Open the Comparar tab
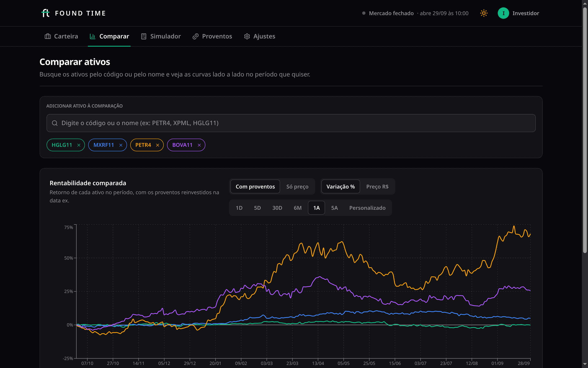This screenshot has width=588, height=368. tap(109, 36)
